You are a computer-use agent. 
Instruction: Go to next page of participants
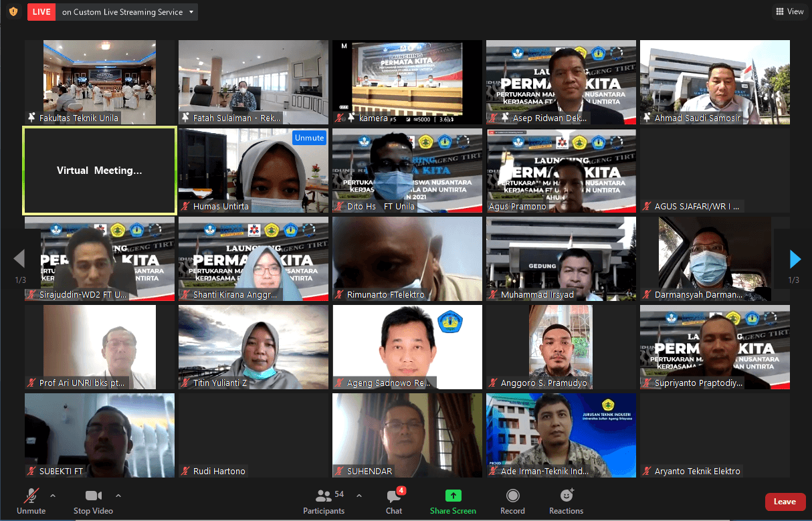tap(795, 259)
